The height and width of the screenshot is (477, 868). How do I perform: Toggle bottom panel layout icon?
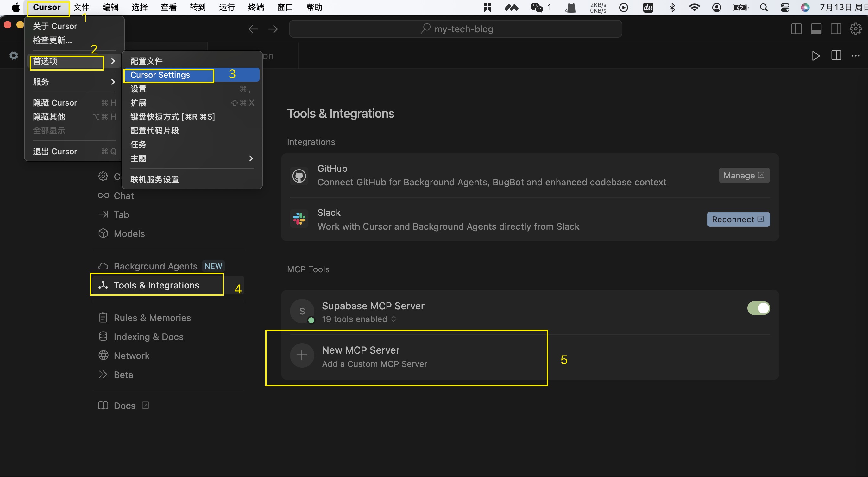(x=816, y=28)
